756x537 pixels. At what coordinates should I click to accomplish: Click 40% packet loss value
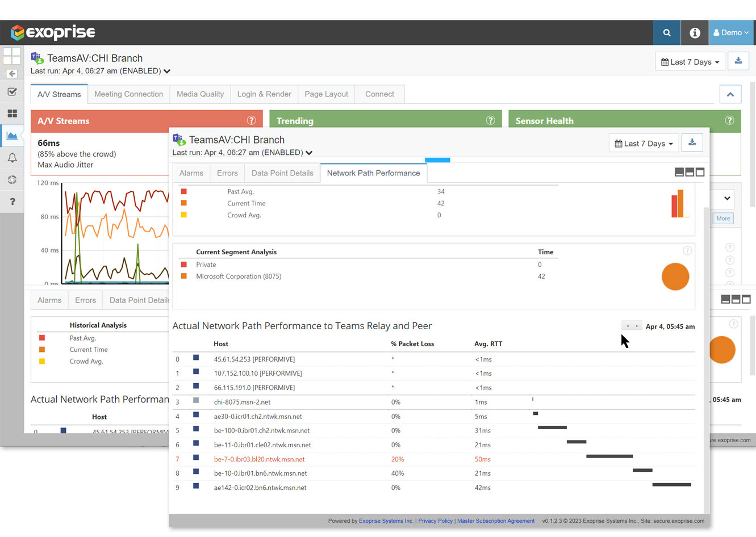(398, 473)
